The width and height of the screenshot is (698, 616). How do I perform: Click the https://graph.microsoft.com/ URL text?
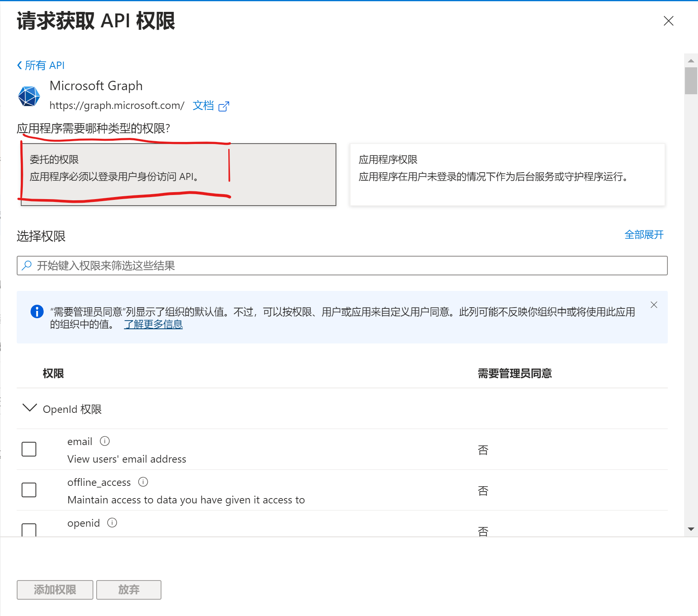[x=117, y=106]
